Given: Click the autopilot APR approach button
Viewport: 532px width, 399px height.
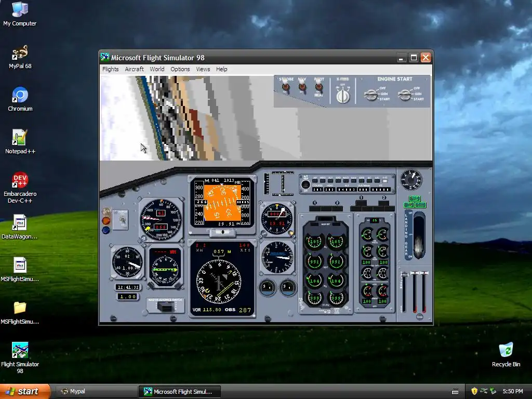Looking at the screenshot, I should coord(362,181).
